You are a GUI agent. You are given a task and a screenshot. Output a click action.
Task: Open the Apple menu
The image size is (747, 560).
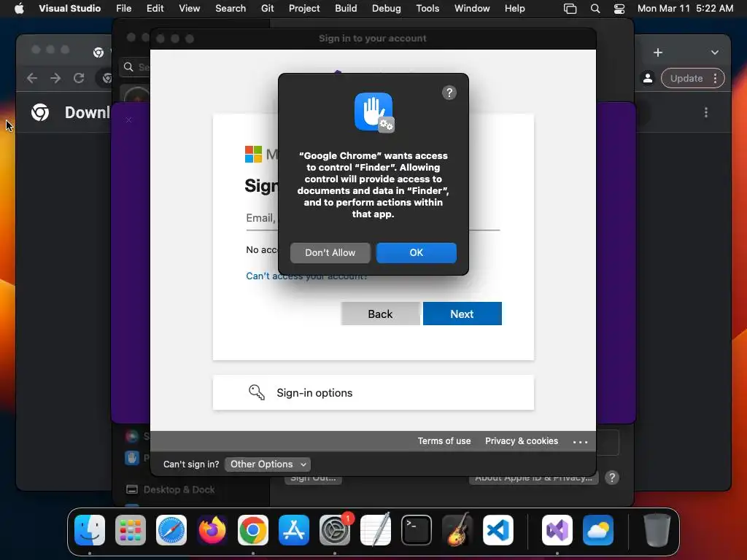19,8
